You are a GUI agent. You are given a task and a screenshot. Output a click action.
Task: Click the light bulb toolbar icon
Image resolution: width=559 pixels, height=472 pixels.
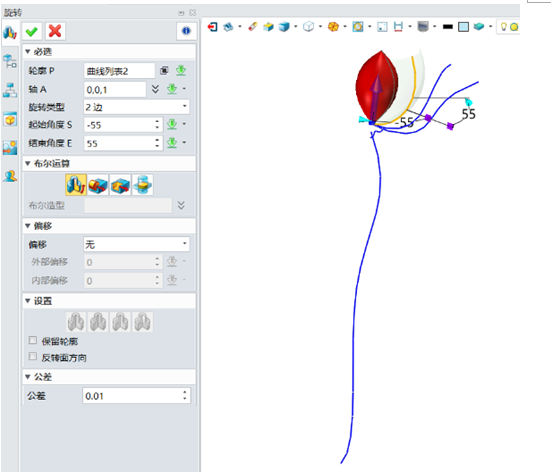504,27
